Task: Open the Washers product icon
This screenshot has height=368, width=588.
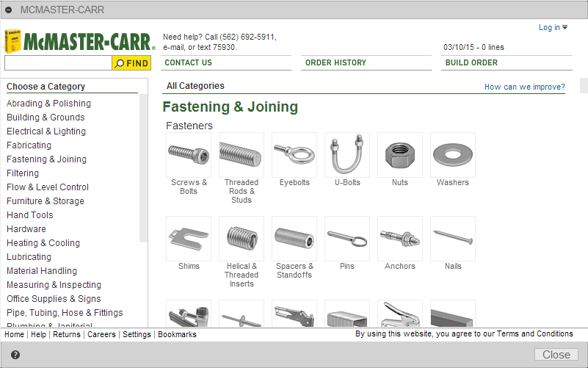Action: coord(453,155)
